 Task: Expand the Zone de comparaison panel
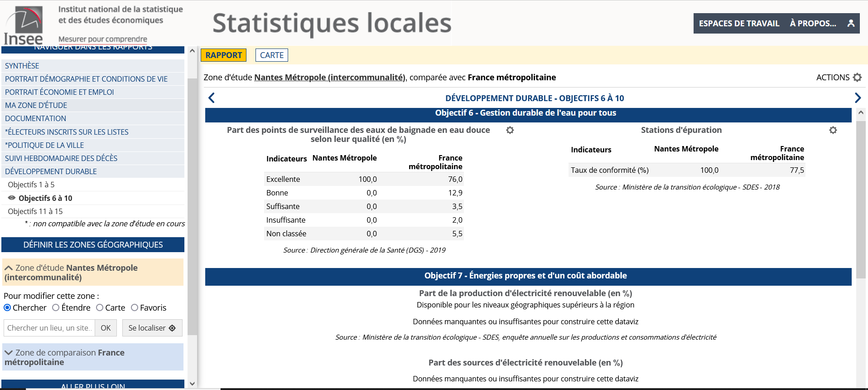(9, 353)
